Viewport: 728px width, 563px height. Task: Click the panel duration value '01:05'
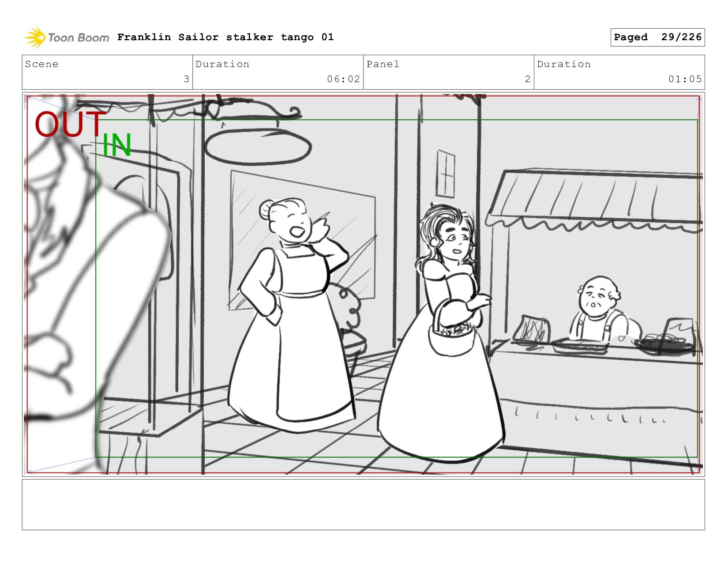tap(685, 79)
